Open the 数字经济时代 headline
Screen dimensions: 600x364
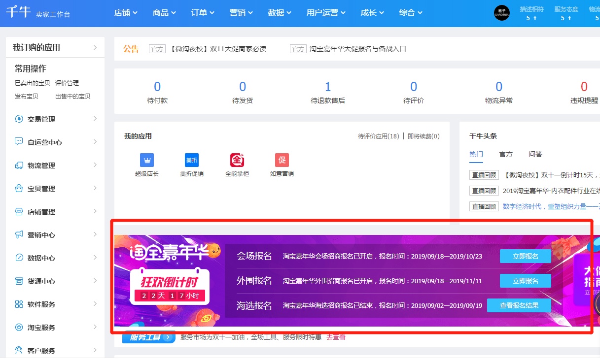pyautogui.click(x=551, y=206)
